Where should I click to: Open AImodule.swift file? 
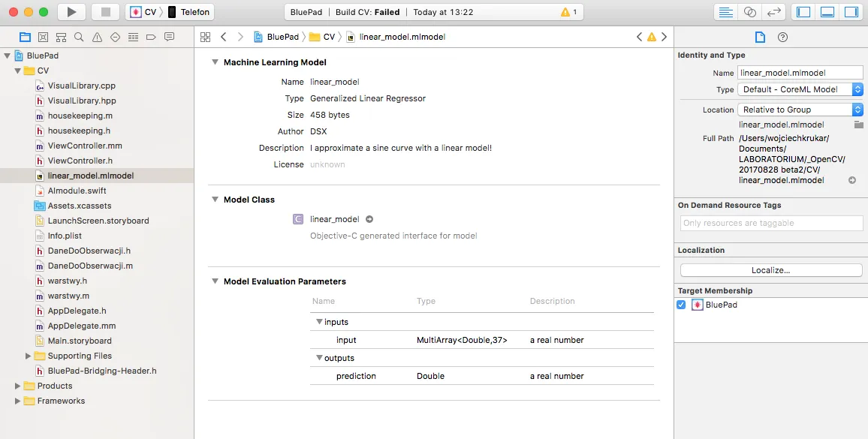[x=77, y=191]
